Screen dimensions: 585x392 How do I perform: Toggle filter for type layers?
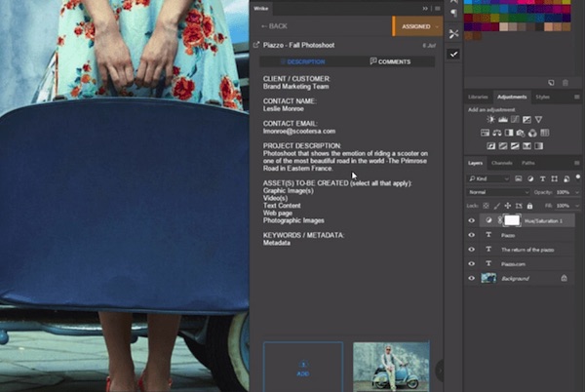542,178
